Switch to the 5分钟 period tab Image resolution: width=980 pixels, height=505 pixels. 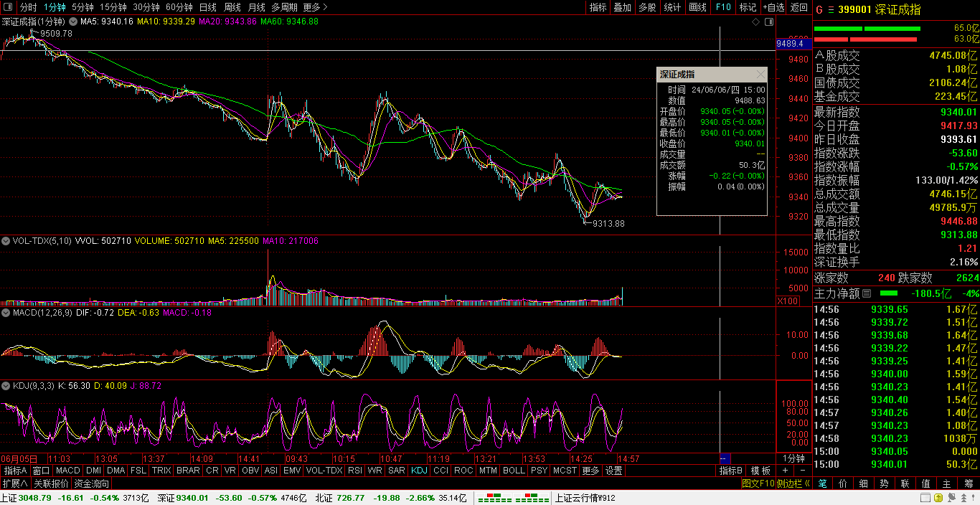[83, 7]
